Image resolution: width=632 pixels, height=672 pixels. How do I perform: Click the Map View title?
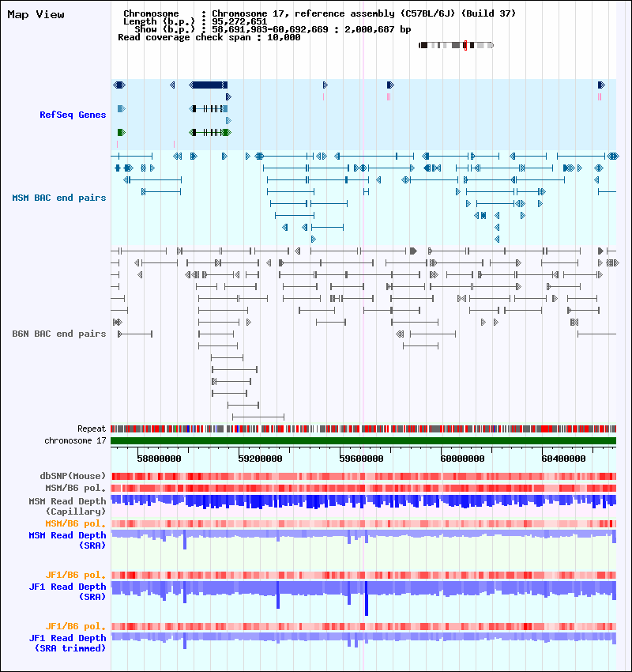(x=36, y=14)
